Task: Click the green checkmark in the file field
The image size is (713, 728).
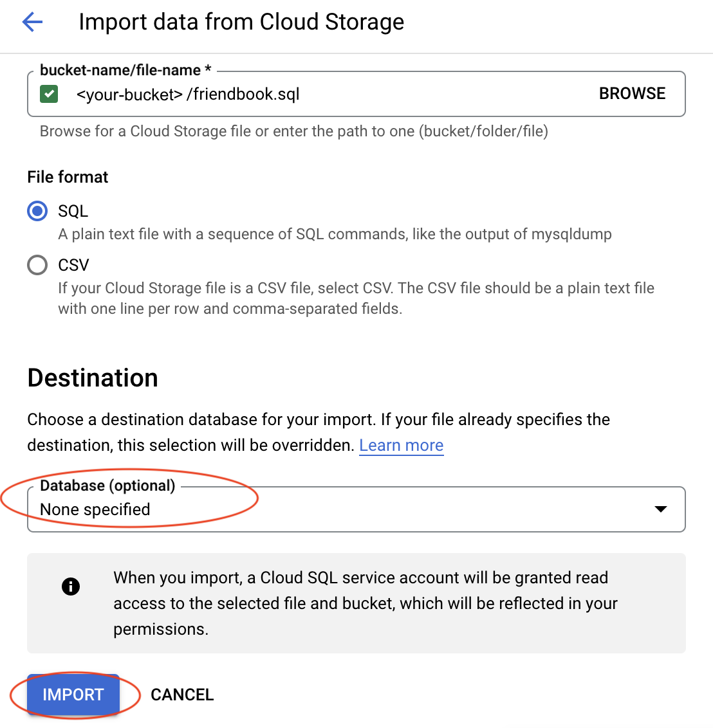Action: coord(48,94)
